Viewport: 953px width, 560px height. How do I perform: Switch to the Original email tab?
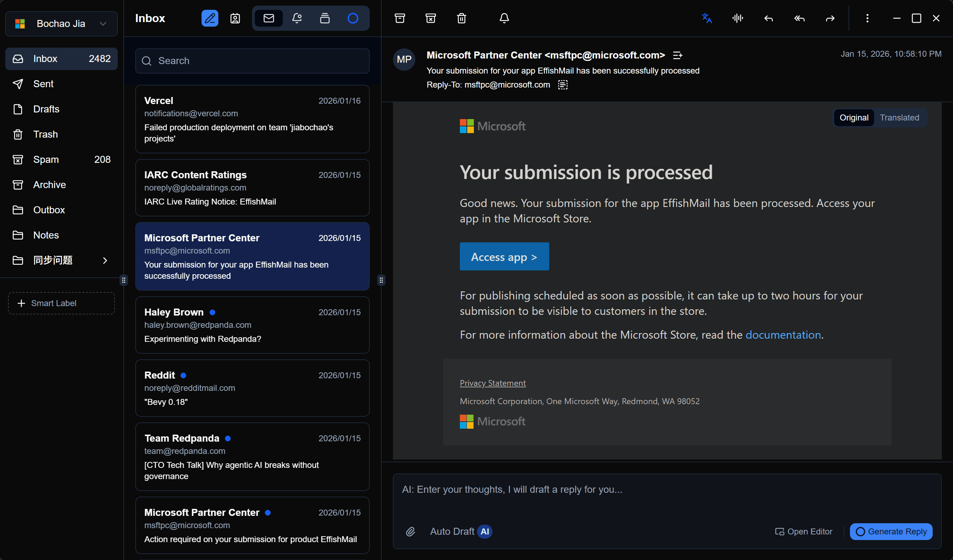point(853,118)
